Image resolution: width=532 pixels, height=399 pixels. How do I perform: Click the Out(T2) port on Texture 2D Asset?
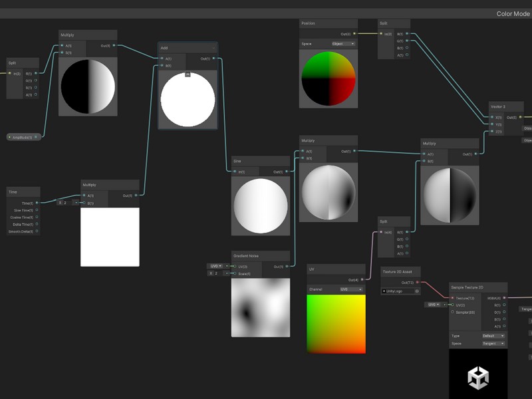[418, 283]
